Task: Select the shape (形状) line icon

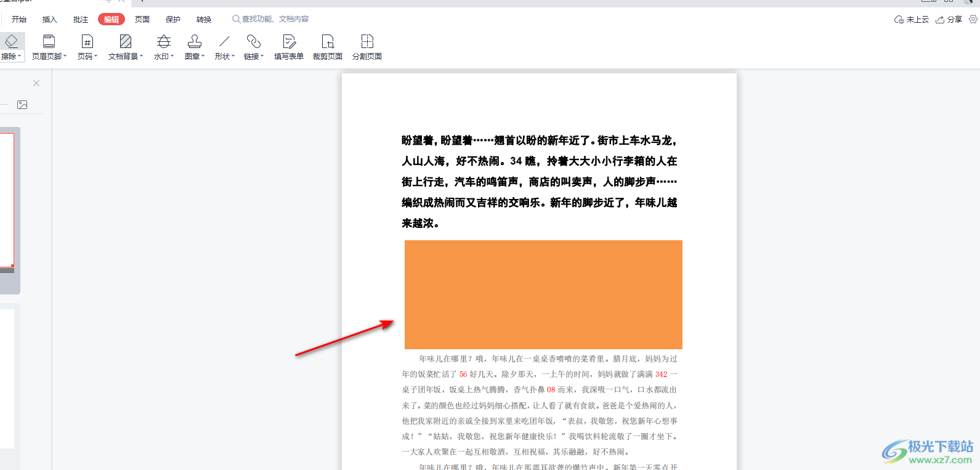Action: coord(224,41)
